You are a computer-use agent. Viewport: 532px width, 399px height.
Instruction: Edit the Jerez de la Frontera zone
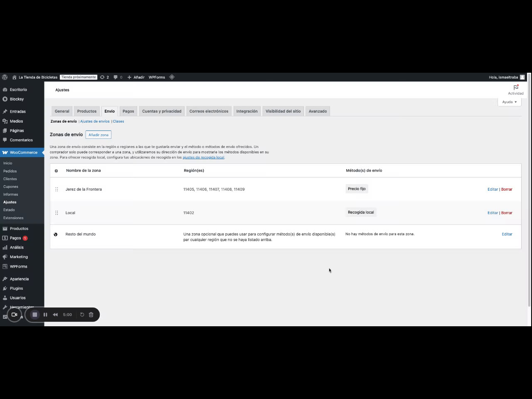coord(493,190)
